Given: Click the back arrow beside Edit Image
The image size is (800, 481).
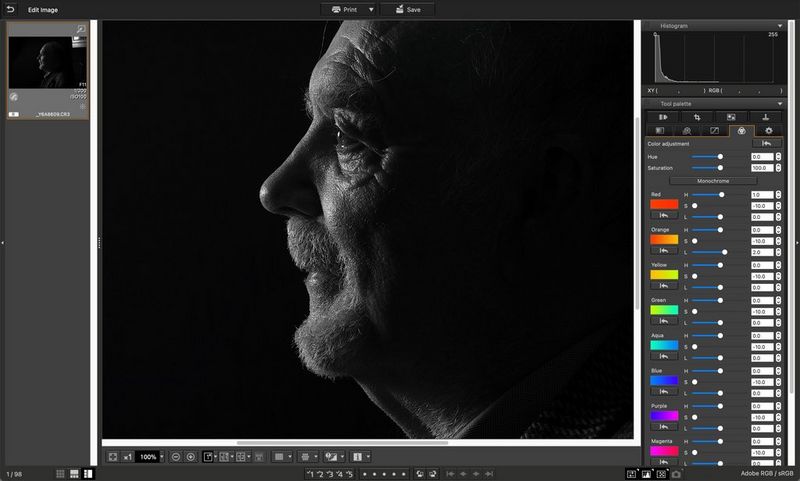Looking at the screenshot, I should 10,9.
